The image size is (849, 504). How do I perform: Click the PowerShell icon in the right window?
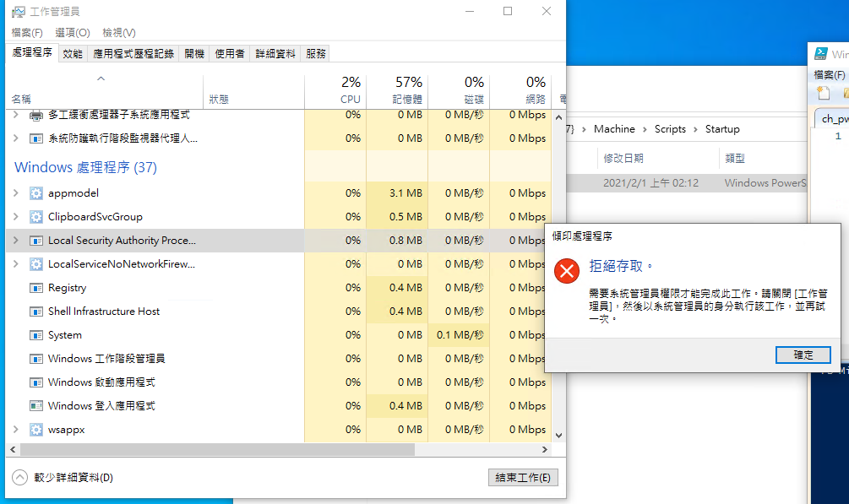point(821,53)
